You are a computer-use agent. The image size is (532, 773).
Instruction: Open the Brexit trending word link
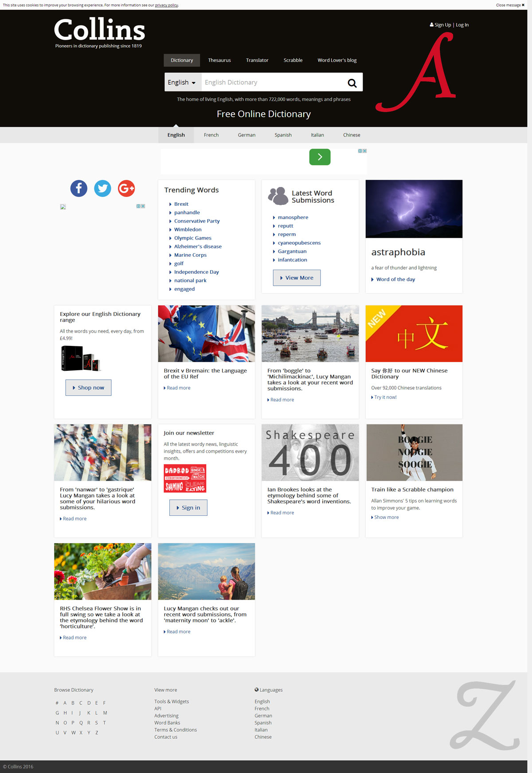point(181,204)
